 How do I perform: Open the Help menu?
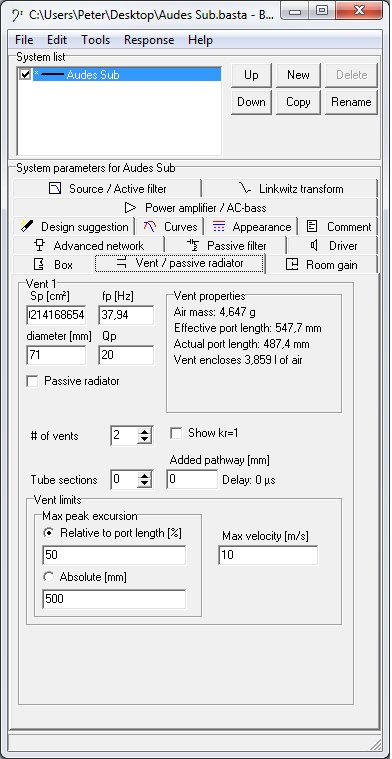coord(200,40)
